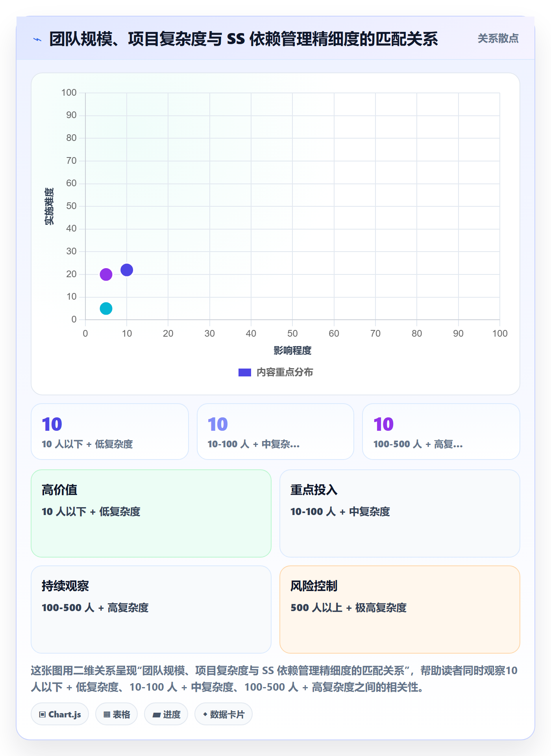Viewport: 551px width, 756px height.
Task: Open the 100-500 人 + 高复... stat card
Action: point(441,432)
